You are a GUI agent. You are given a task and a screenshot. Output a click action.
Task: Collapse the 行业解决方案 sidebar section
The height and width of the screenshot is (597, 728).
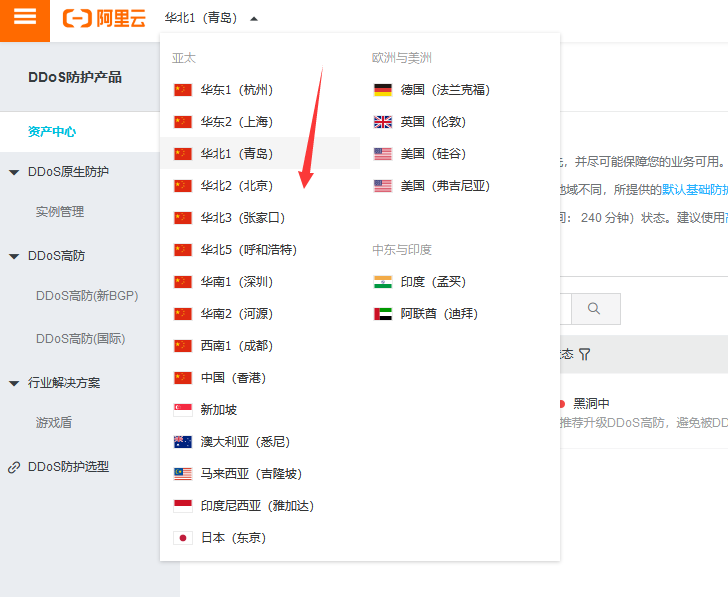point(14,383)
